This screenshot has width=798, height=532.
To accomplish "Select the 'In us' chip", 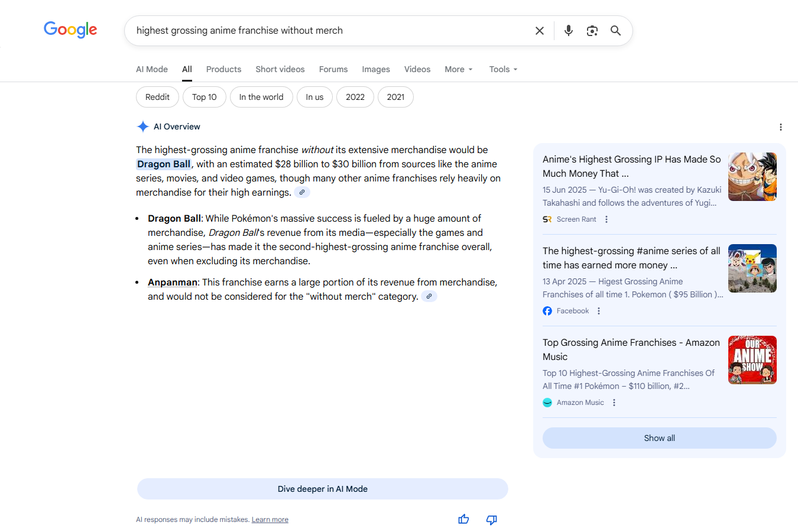I will click(314, 97).
